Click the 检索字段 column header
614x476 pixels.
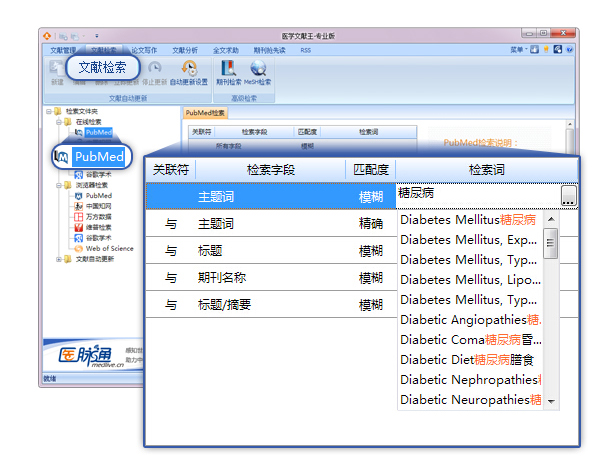(x=271, y=170)
